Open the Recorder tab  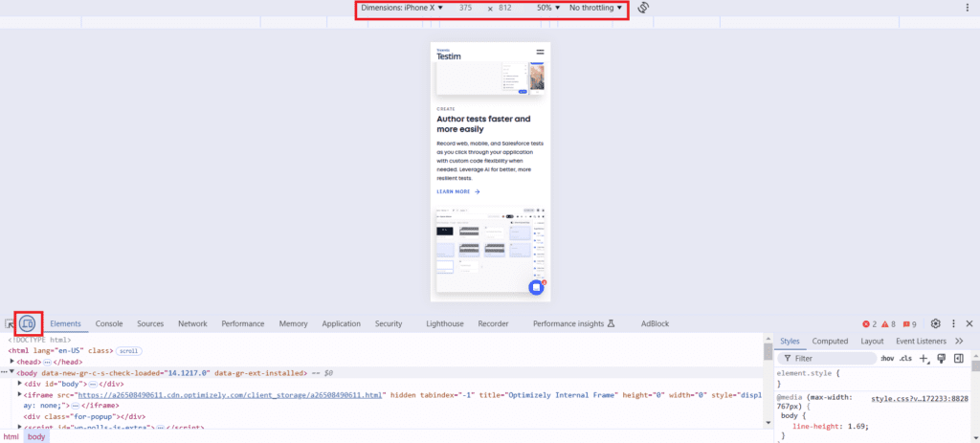493,323
